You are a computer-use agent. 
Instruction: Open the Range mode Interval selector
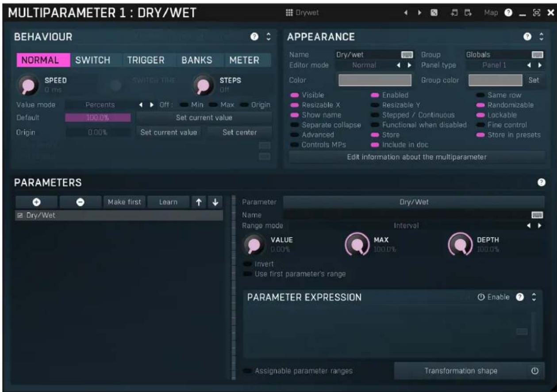[x=406, y=225]
